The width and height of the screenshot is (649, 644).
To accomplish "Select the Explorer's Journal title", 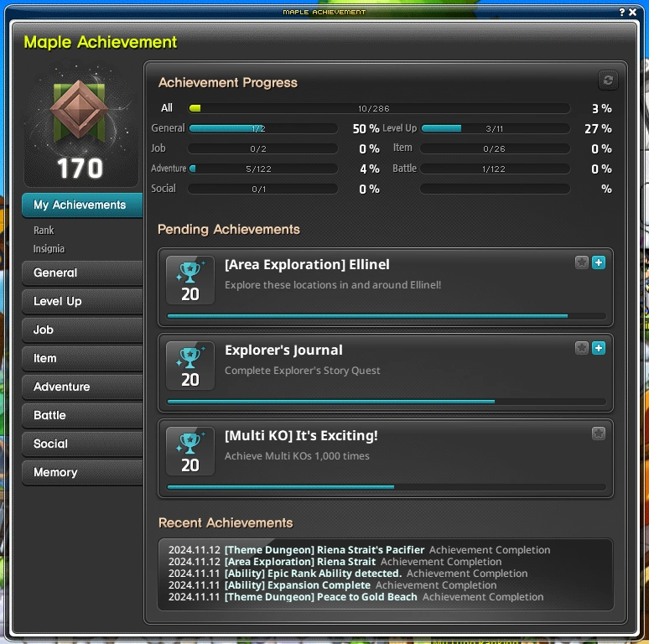I will point(283,351).
